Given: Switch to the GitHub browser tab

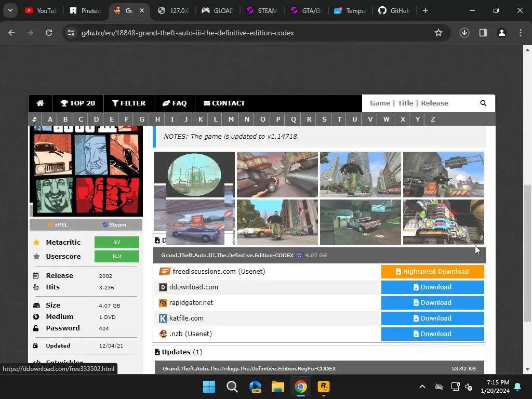Looking at the screenshot, I should 394,10.
